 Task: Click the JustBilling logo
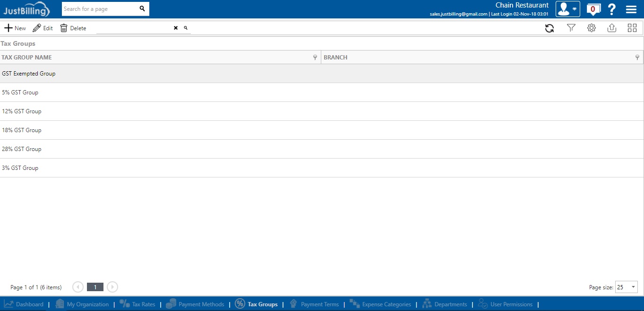[x=26, y=9]
